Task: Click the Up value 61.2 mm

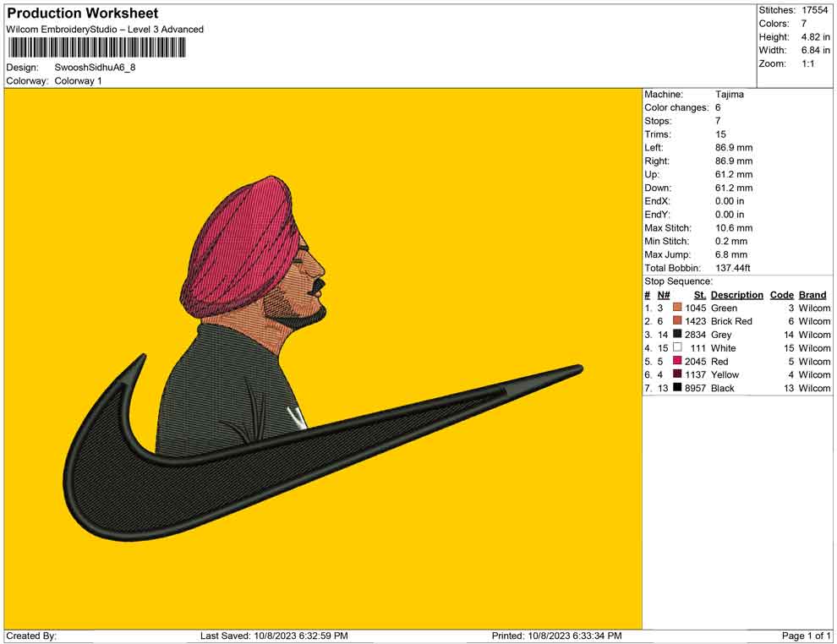Action: [734, 174]
